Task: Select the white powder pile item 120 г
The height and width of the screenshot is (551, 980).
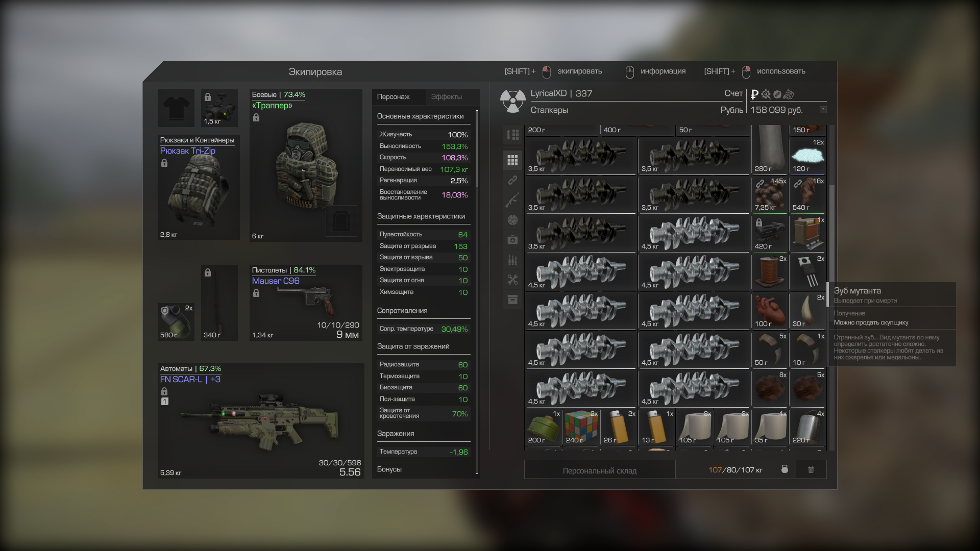Action: point(807,156)
